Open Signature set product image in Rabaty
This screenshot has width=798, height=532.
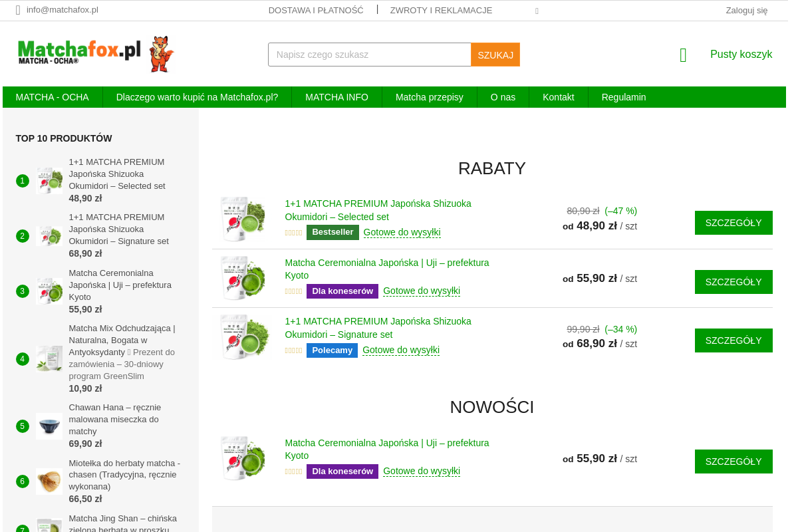[x=243, y=336]
